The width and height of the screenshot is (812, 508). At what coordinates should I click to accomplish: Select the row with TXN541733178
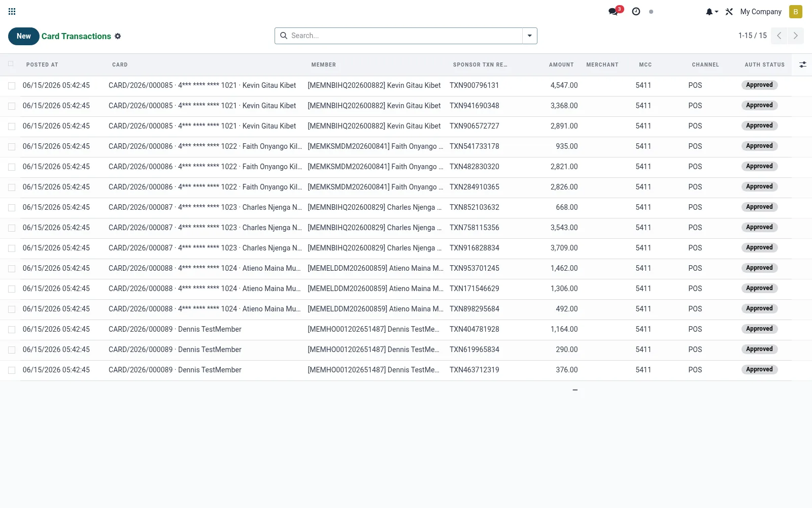click(12, 147)
